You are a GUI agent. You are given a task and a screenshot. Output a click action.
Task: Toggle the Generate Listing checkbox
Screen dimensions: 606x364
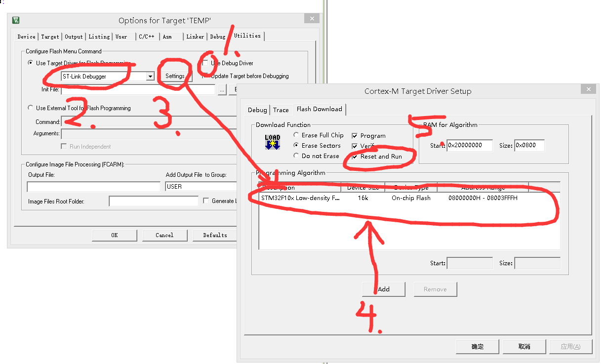[206, 201]
